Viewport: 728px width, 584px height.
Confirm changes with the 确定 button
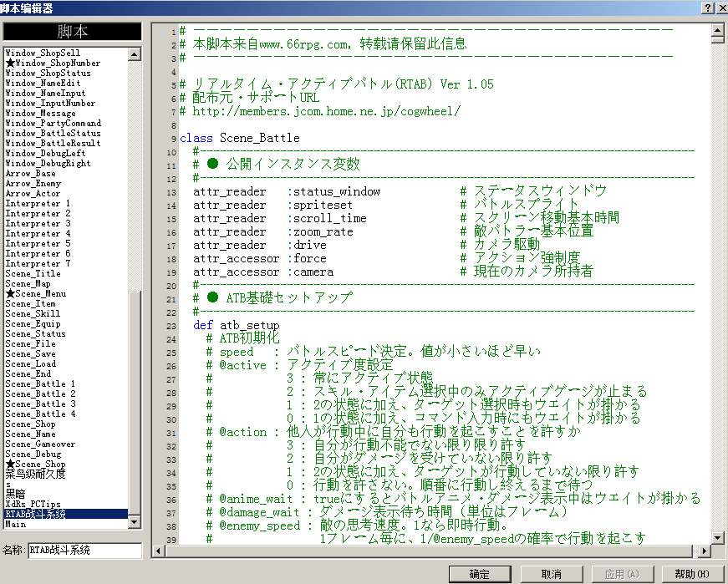(x=480, y=574)
